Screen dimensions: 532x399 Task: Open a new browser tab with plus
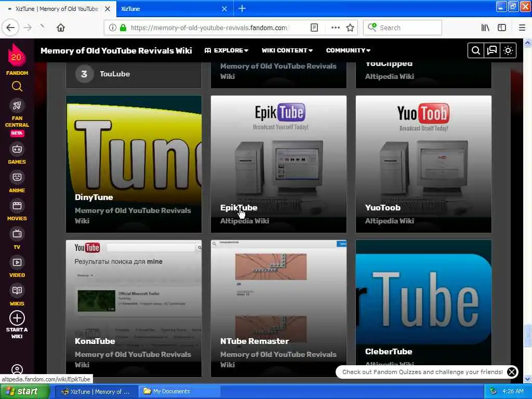point(242,8)
